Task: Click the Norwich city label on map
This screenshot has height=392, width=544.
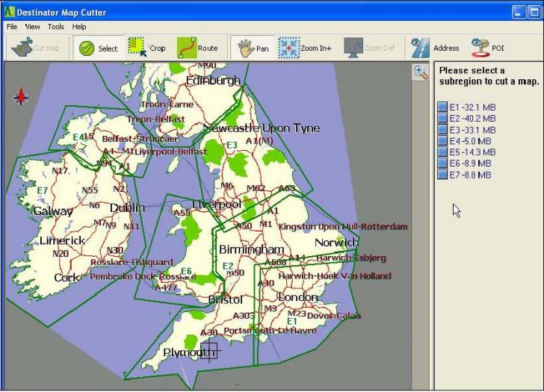Action: coord(336,243)
